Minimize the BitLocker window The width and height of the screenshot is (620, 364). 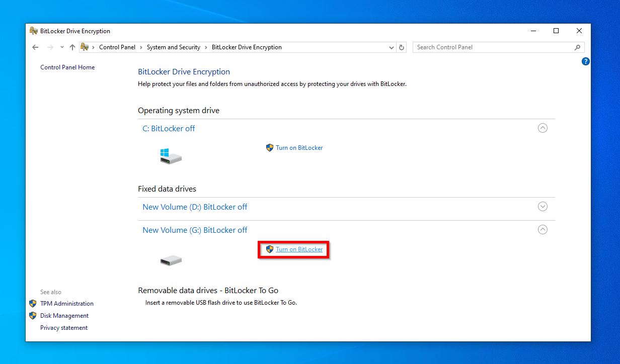click(533, 31)
